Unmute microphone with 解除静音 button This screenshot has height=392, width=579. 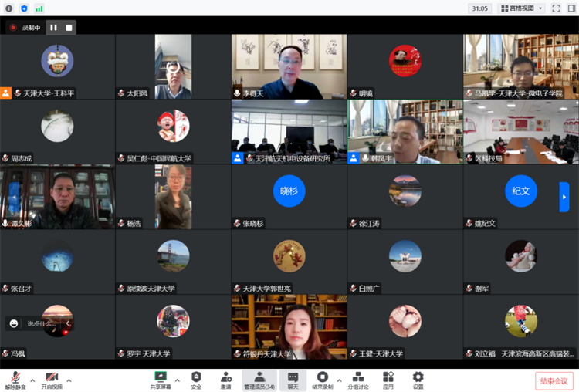click(15, 379)
